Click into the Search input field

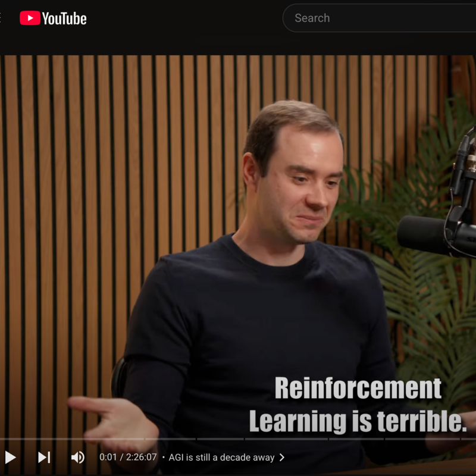(x=381, y=18)
